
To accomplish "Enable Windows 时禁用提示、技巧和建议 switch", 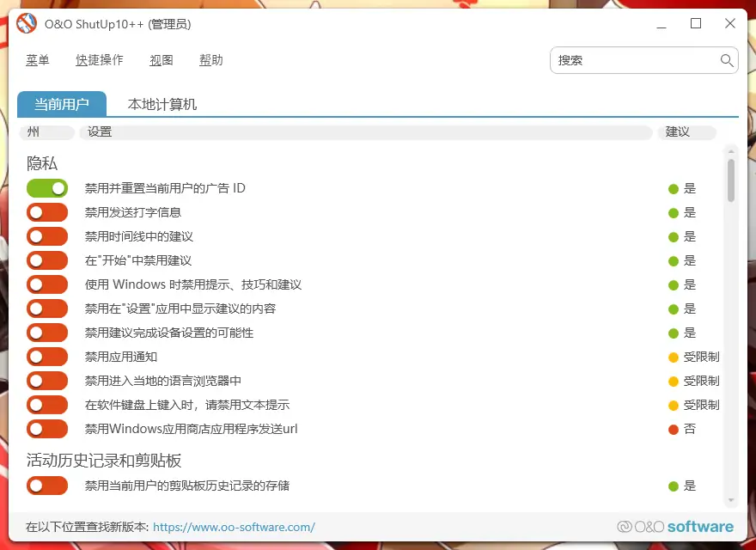I will point(47,284).
